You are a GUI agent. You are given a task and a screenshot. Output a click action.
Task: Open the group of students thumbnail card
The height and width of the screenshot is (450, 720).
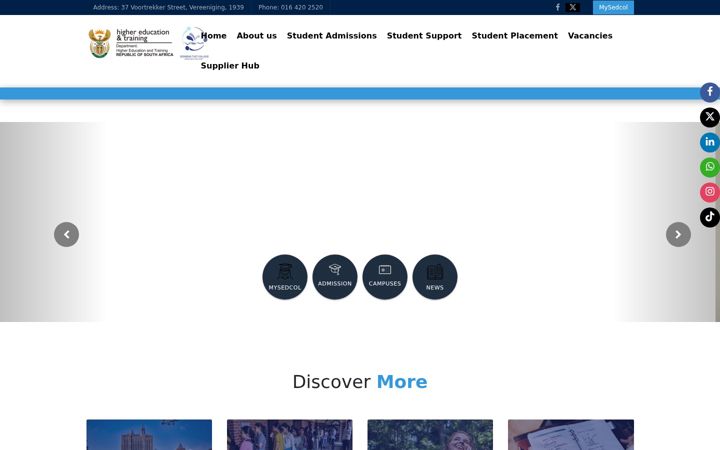tap(290, 434)
